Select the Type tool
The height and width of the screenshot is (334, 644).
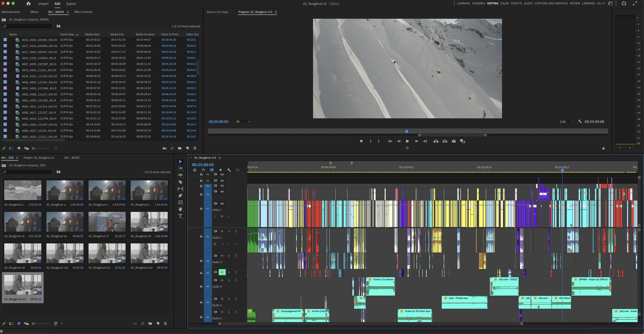click(x=180, y=216)
